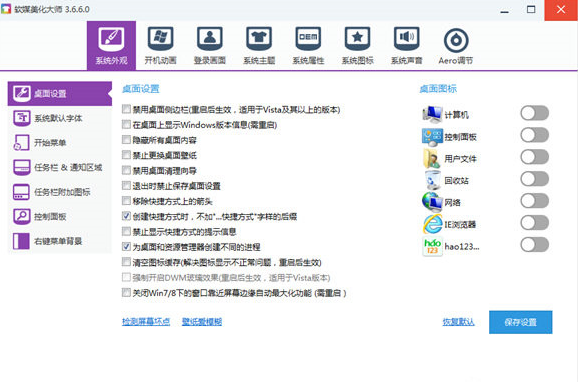Select 控制面板 in the sidebar
The width and height of the screenshot is (578, 382).
point(60,216)
